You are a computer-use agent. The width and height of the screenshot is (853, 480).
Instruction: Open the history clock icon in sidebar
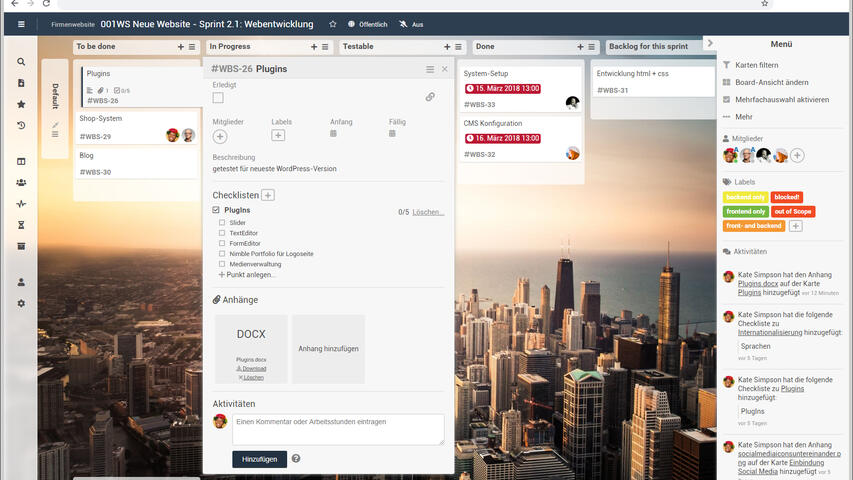(x=21, y=126)
